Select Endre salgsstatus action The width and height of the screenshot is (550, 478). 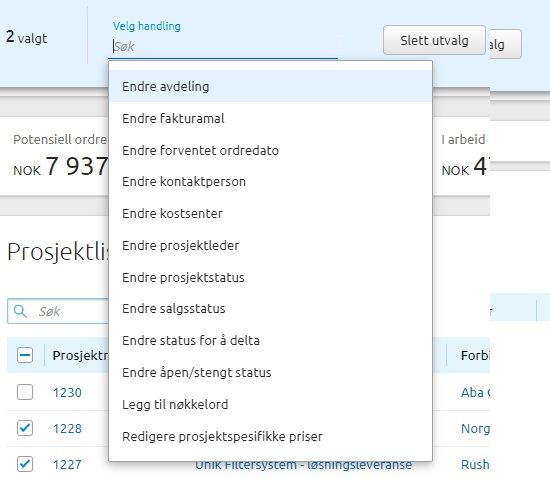coord(270,309)
